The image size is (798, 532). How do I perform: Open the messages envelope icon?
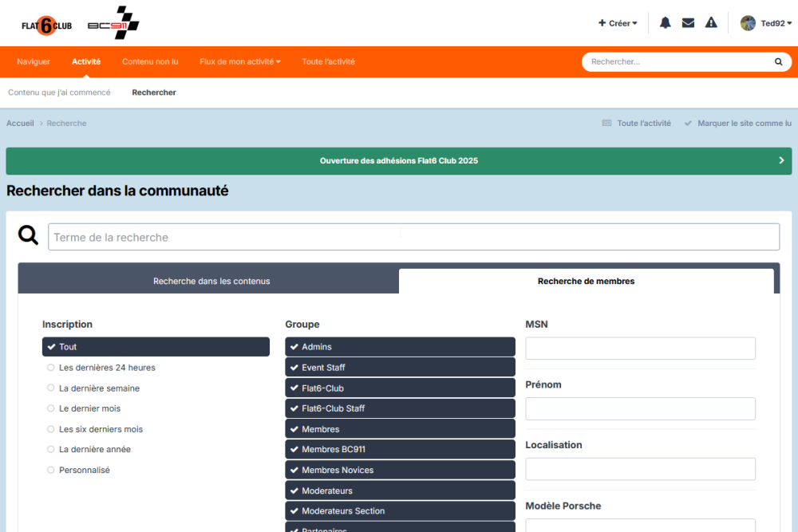click(x=688, y=23)
